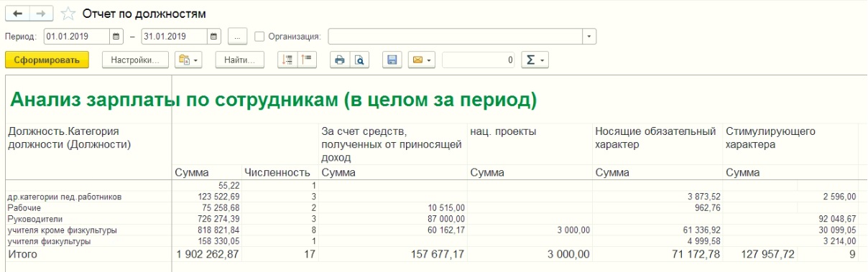The width and height of the screenshot is (868, 272).
Task: Add report to favorites with the star
Action: 68,14
